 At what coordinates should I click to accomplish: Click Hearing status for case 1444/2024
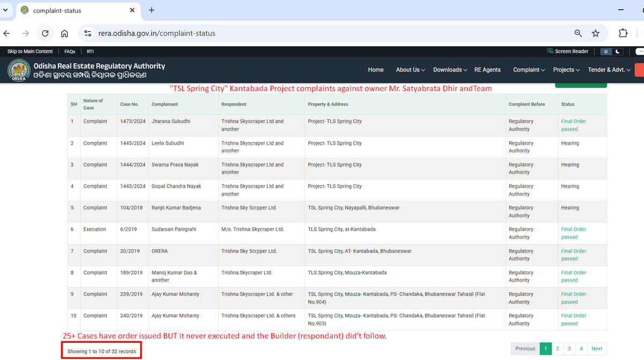pyautogui.click(x=570, y=164)
